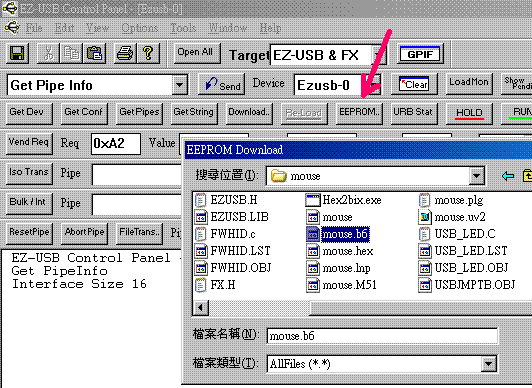Click the Save floppy disk icon
Screen dimensions: 532x388
[17, 53]
